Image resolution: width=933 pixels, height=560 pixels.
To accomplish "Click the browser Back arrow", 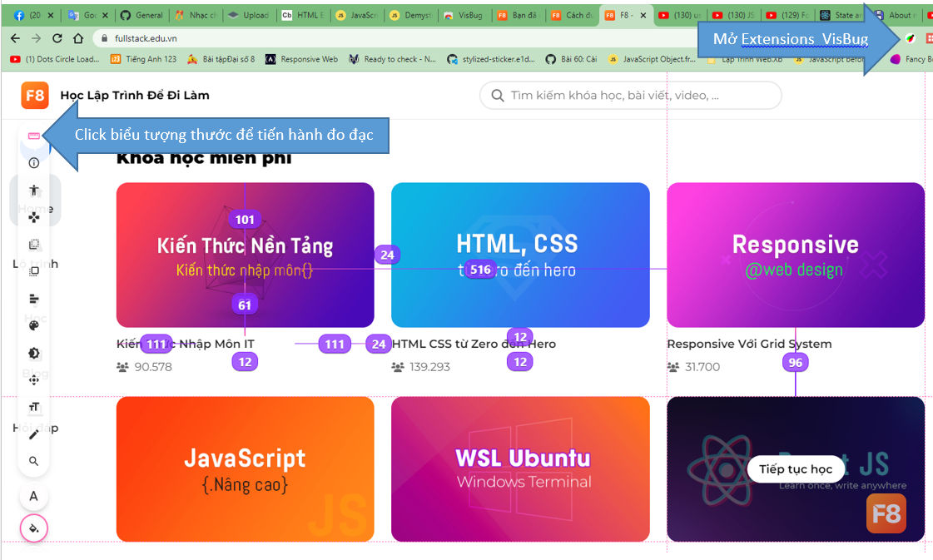I will point(16,38).
